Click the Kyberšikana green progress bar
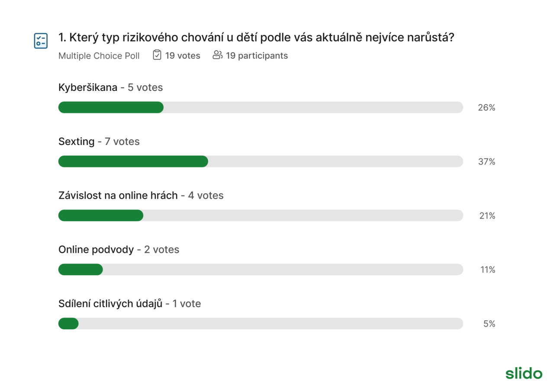This screenshot has height=392, width=554. [x=111, y=107]
